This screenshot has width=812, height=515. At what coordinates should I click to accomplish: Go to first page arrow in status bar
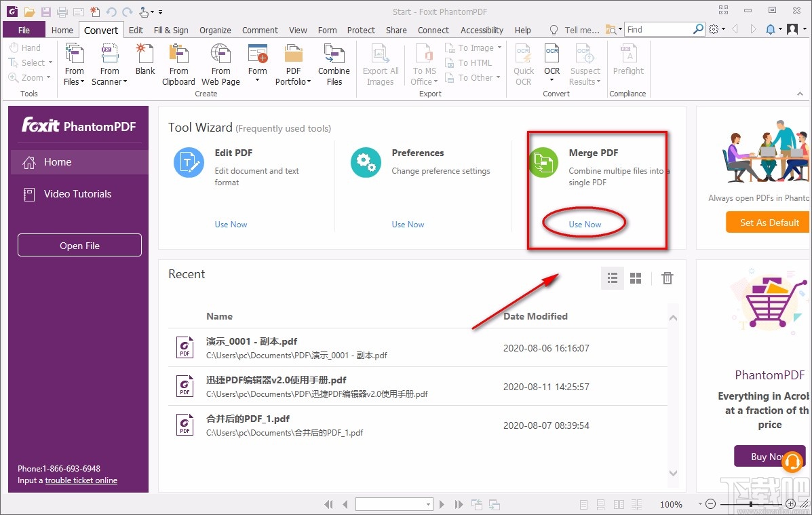(328, 504)
